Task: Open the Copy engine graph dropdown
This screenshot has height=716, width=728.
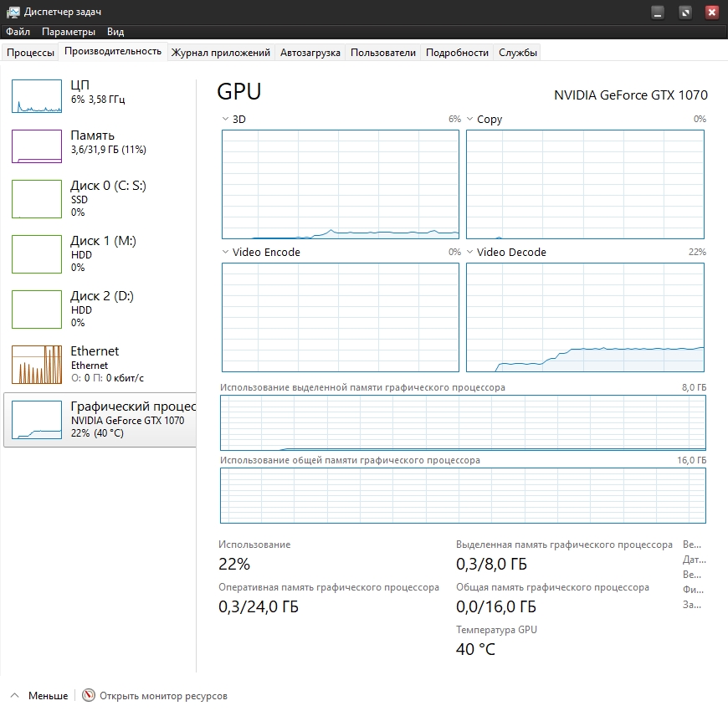Action: click(470, 120)
